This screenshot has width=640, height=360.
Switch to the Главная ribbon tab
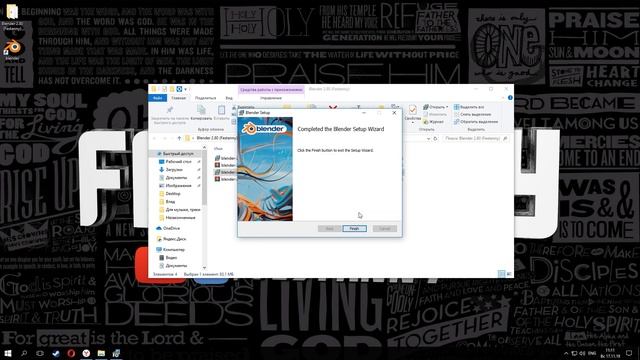point(178,98)
